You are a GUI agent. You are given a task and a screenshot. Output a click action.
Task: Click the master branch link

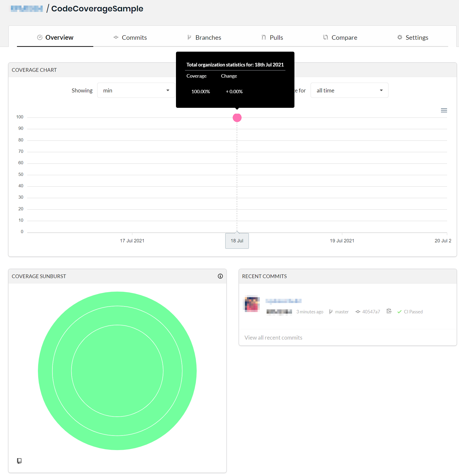[342, 312]
